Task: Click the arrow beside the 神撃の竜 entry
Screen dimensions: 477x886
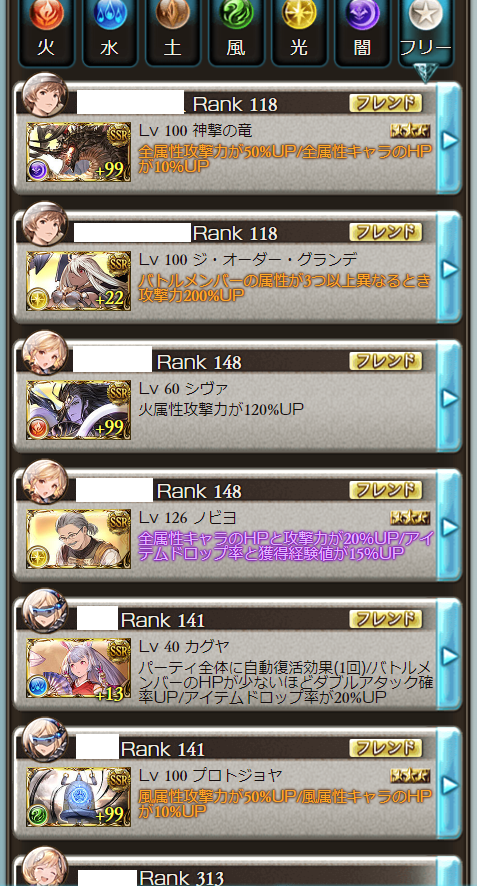Action: [450, 140]
